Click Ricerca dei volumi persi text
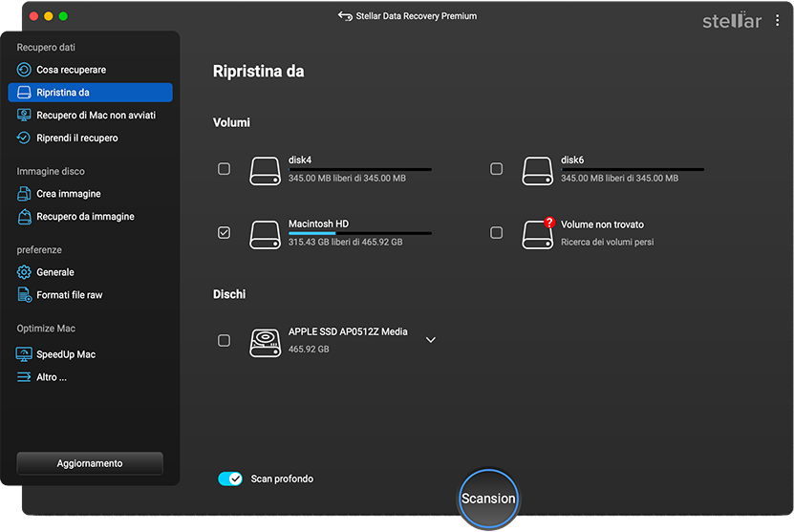 coord(607,242)
